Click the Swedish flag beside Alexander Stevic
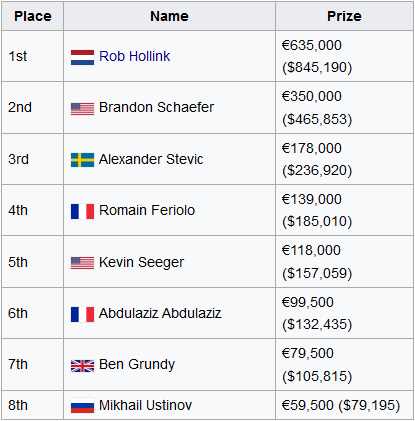The width and height of the screenshot is (415, 421). [x=82, y=160]
